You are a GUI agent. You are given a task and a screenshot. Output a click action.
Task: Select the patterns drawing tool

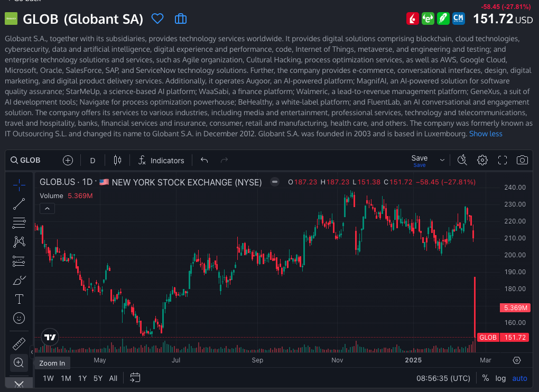(x=19, y=242)
